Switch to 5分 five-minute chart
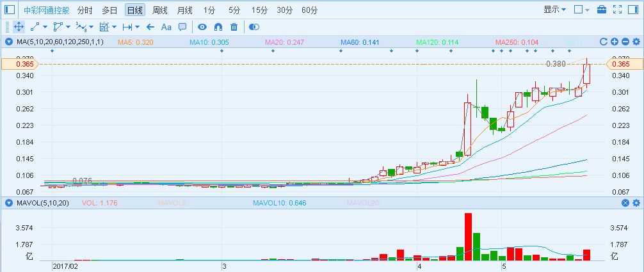 [x=234, y=10]
